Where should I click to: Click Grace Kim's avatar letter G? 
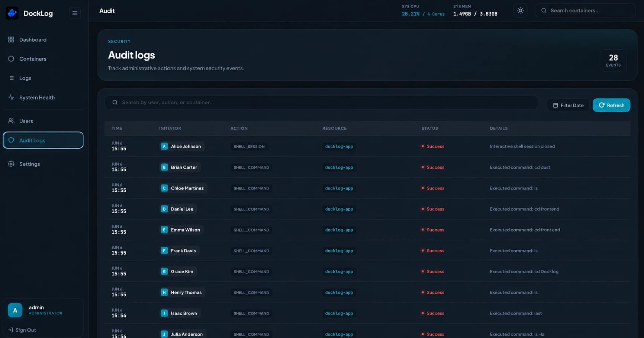164,271
